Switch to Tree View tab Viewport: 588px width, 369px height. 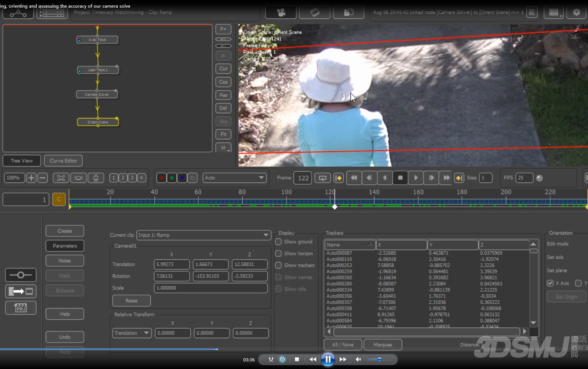pos(22,161)
